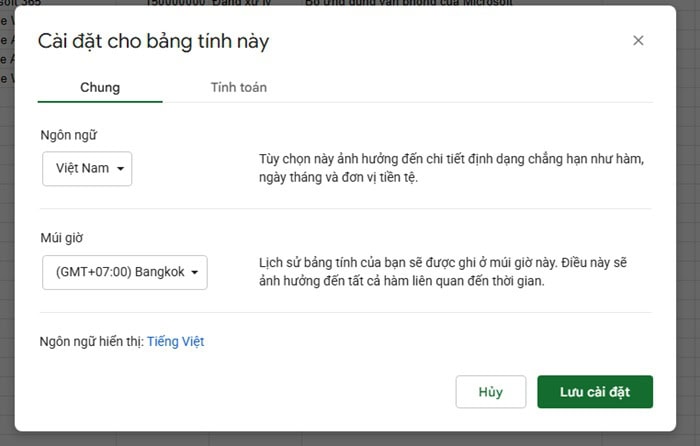The height and width of the screenshot is (446, 700).
Task: Switch to the Chung tab
Action: click(100, 88)
